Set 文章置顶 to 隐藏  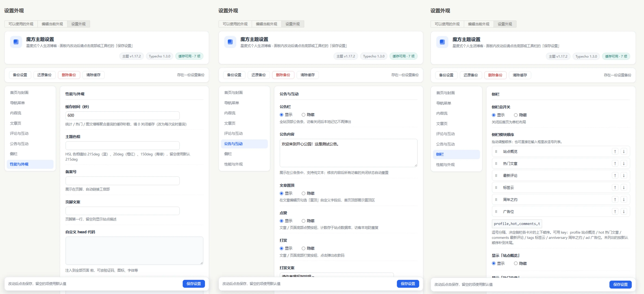click(x=303, y=193)
